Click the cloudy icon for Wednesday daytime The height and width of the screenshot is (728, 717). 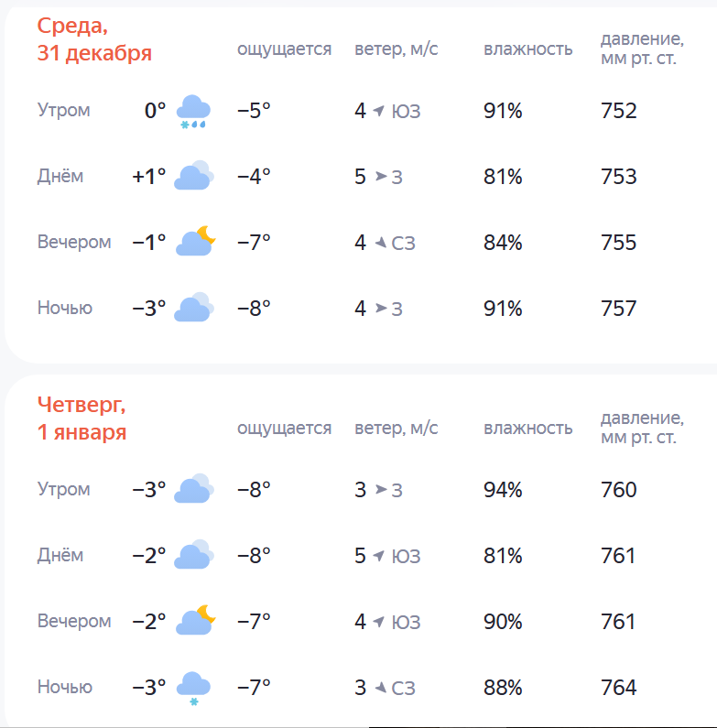193,176
